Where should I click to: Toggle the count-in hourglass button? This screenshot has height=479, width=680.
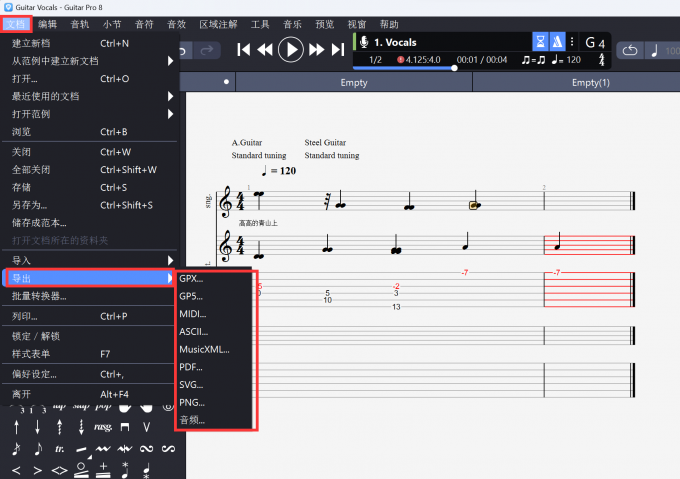point(539,42)
